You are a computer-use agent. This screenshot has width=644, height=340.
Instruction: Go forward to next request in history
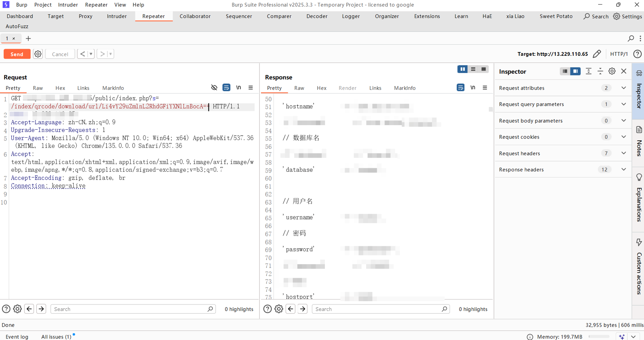[x=102, y=54]
